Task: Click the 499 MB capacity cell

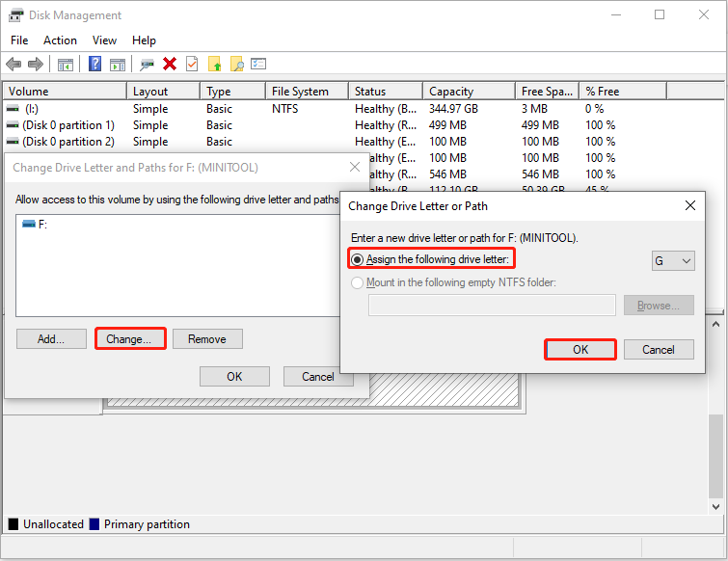Action: tap(447, 125)
